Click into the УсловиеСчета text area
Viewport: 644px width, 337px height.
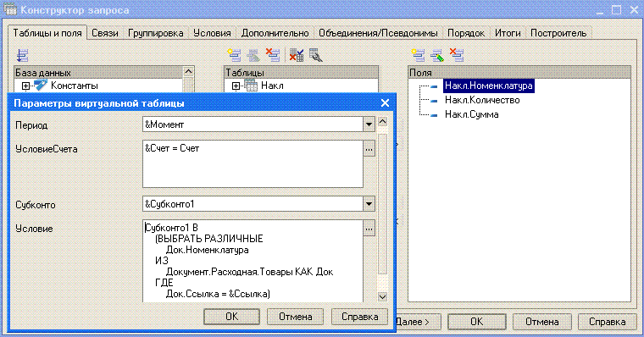[x=253, y=163]
